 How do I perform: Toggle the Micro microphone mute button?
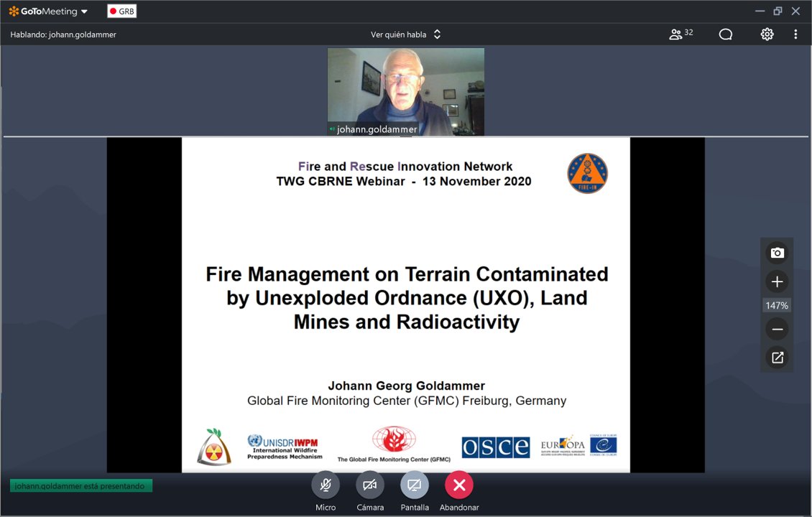pos(326,485)
